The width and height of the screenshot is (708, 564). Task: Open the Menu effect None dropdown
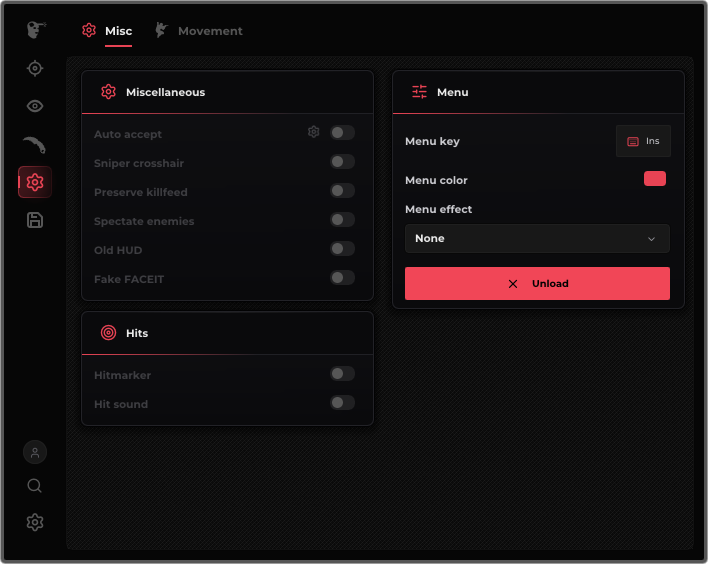click(x=537, y=238)
